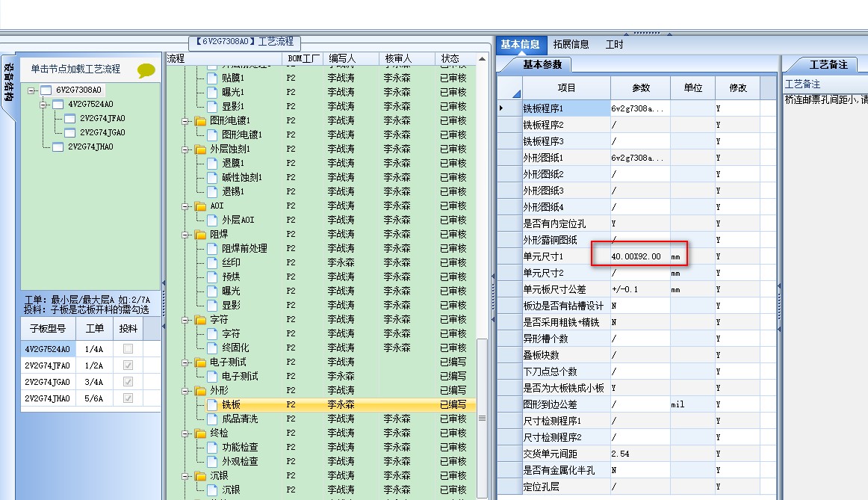Click the 子板型号 column header
Image resolution: width=868 pixels, height=500 pixels.
point(48,328)
